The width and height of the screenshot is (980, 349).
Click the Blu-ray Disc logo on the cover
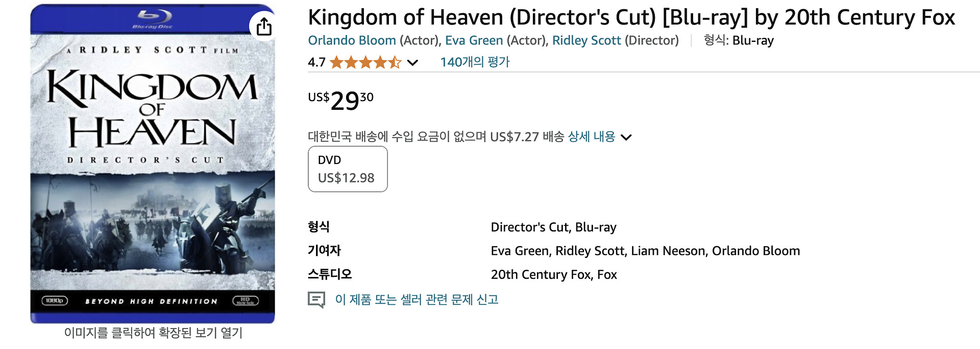click(x=153, y=19)
